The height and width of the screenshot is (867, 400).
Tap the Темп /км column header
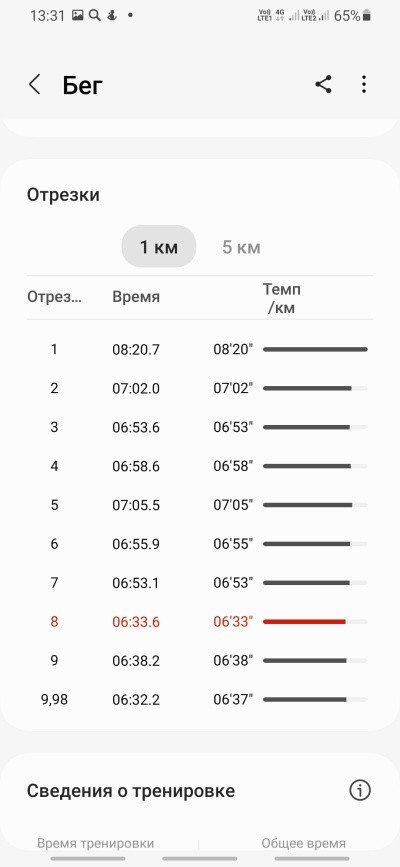282,299
